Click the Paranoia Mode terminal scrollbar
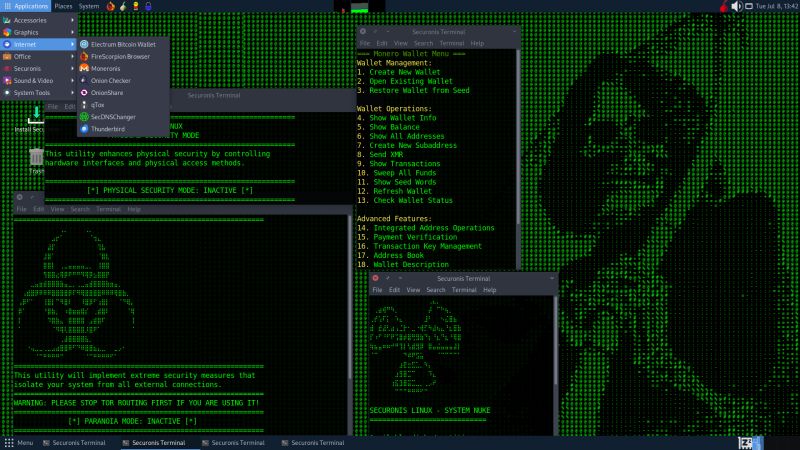Viewport: 800px width, 450px height. (x=350, y=297)
